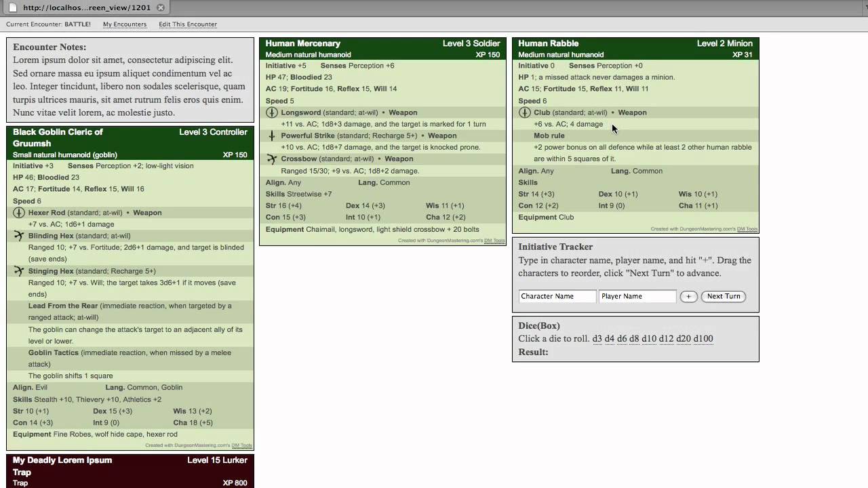
Task: Click My Deadly Lorem Ipsum Trap title
Action: [62, 466]
